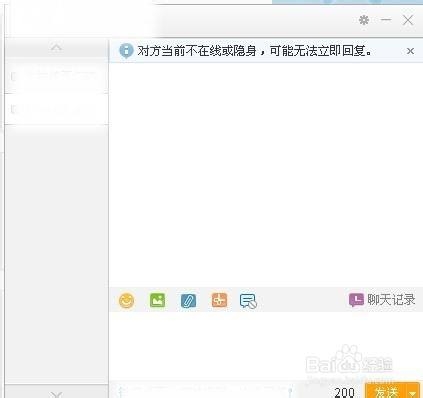Screen dimensions: 423x398
Task: Start a screenshot capture with the orange scissors icon
Action: tap(219, 300)
